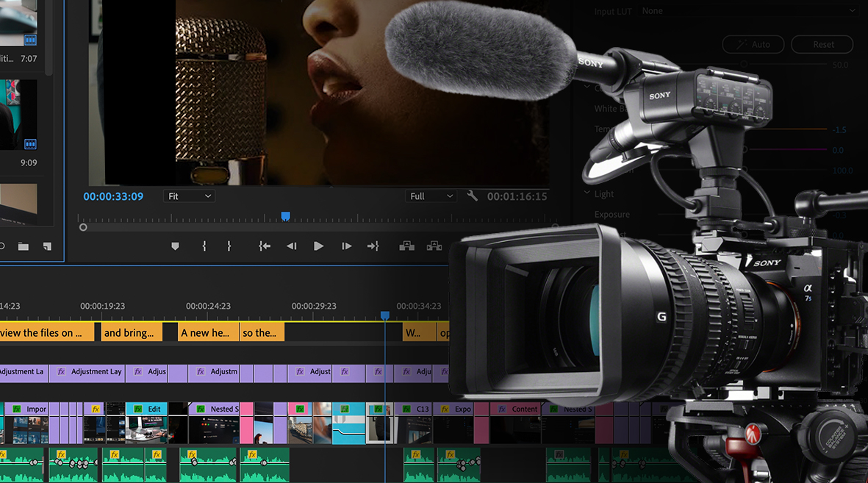
Task: Click the Exposure label in Light section
Action: pos(611,215)
